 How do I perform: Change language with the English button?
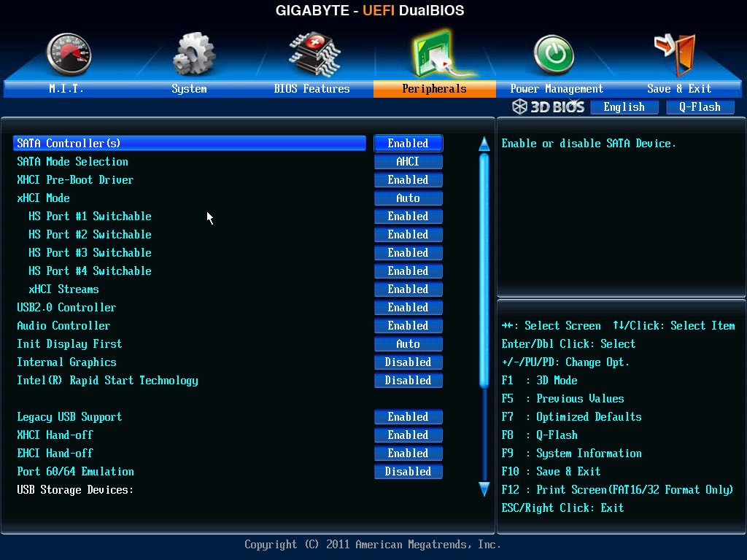[624, 107]
